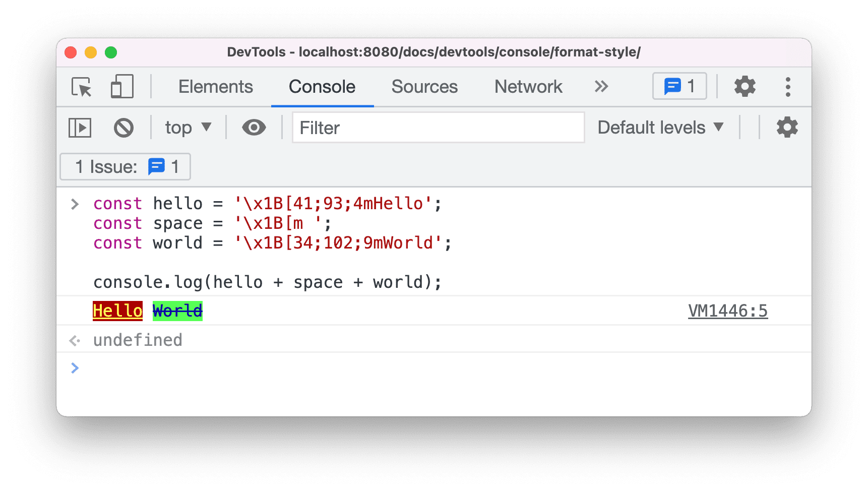The image size is (868, 491).
Task: Switch to the Elements tab
Action: pos(215,86)
